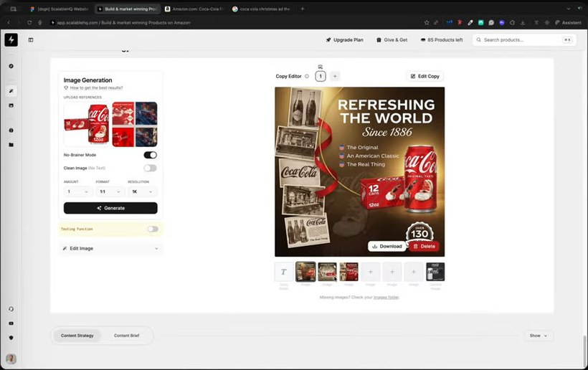Open the Images folder link
The width and height of the screenshot is (588, 370).
click(387, 298)
